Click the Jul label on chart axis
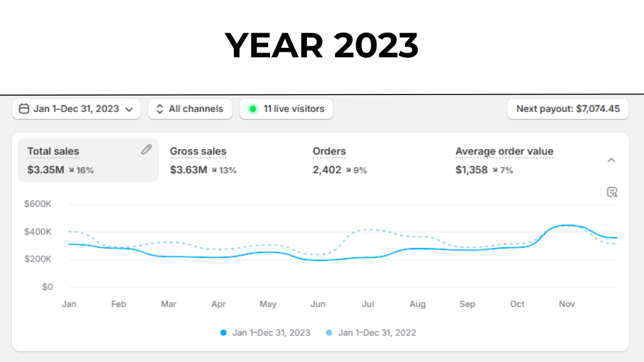This screenshot has width=644, height=362. point(368,304)
